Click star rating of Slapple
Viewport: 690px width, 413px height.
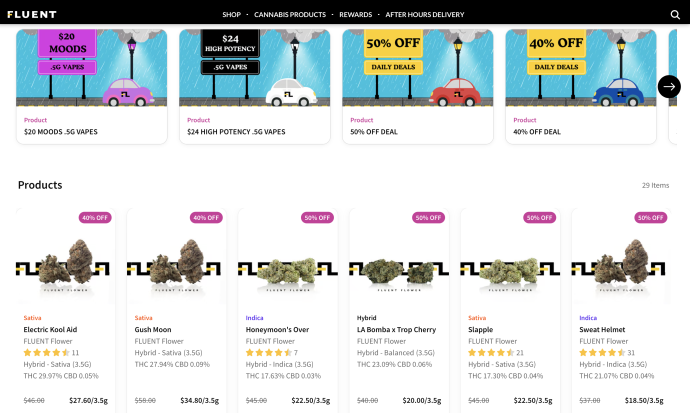tap(491, 353)
